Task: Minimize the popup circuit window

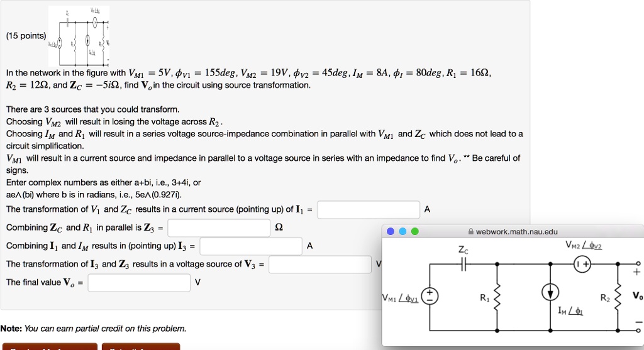Action: [403, 231]
